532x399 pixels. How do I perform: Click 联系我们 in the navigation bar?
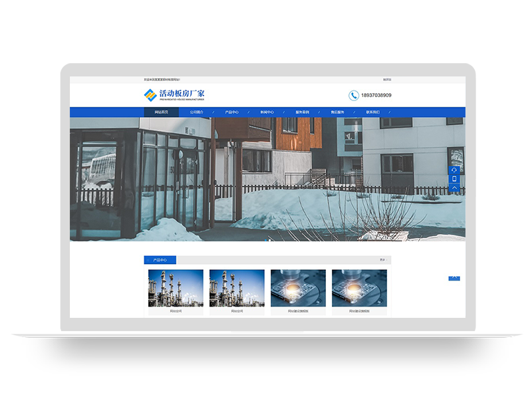coord(372,112)
